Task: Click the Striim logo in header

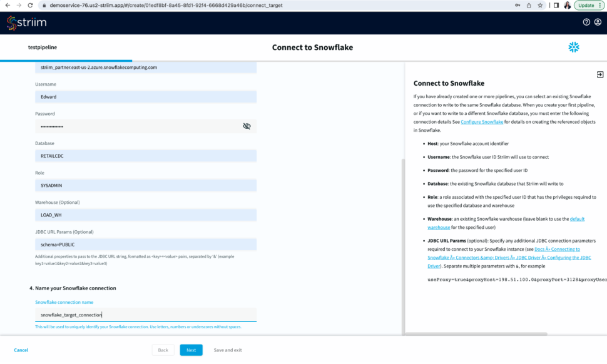Action: (26, 23)
